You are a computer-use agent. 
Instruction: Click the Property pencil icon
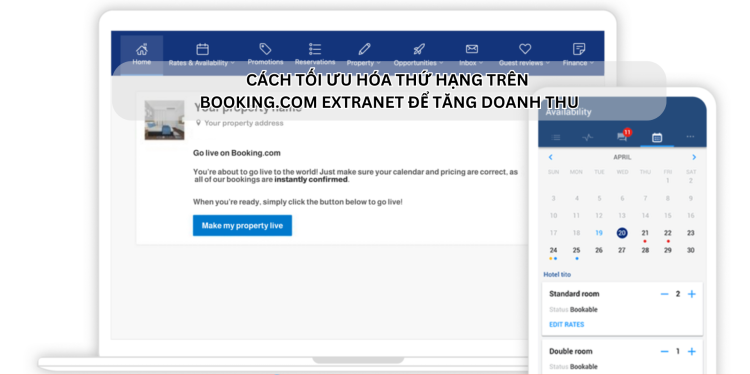[x=364, y=49]
